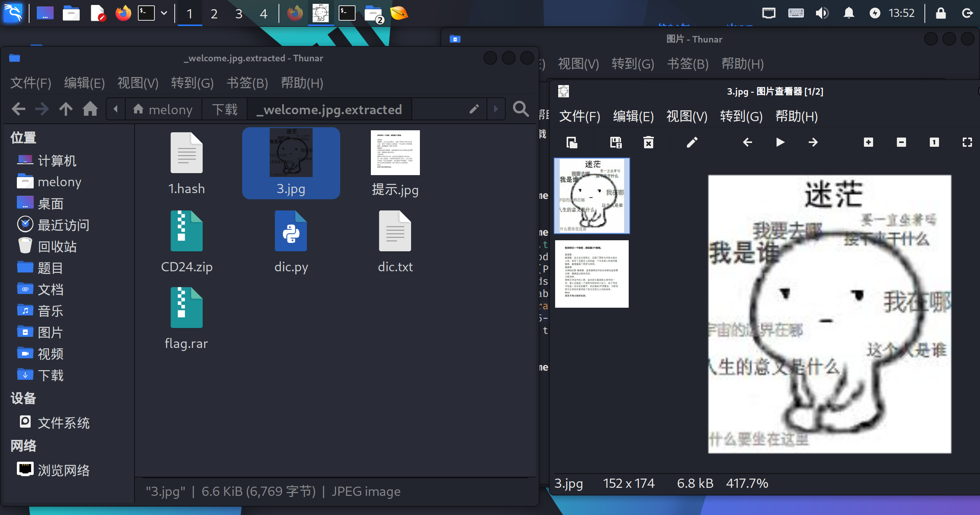Viewport: 980px width, 515px height.
Task: Click the zoom in icon in image viewer
Action: pyautogui.click(x=869, y=143)
